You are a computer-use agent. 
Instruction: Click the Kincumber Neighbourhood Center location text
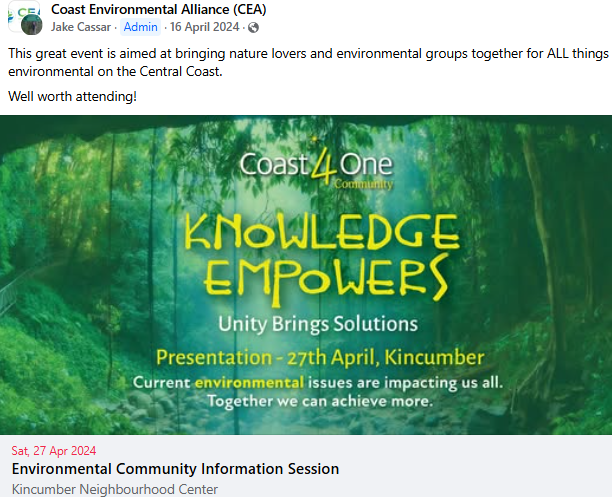[114, 489]
